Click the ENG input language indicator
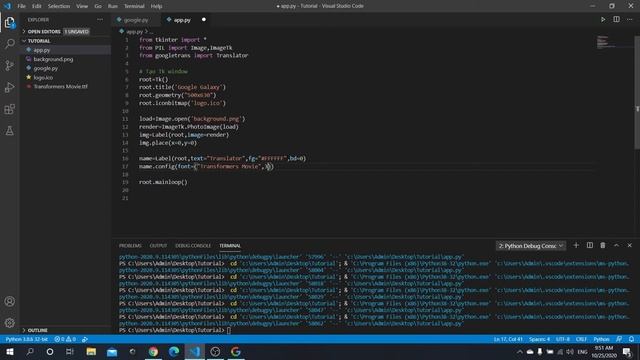 (x=582, y=351)
